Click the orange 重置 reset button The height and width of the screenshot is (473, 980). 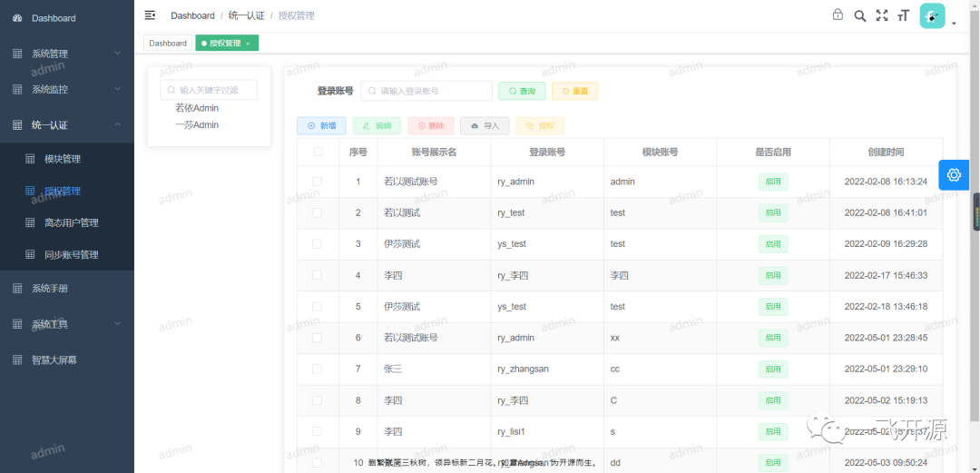[x=575, y=92]
